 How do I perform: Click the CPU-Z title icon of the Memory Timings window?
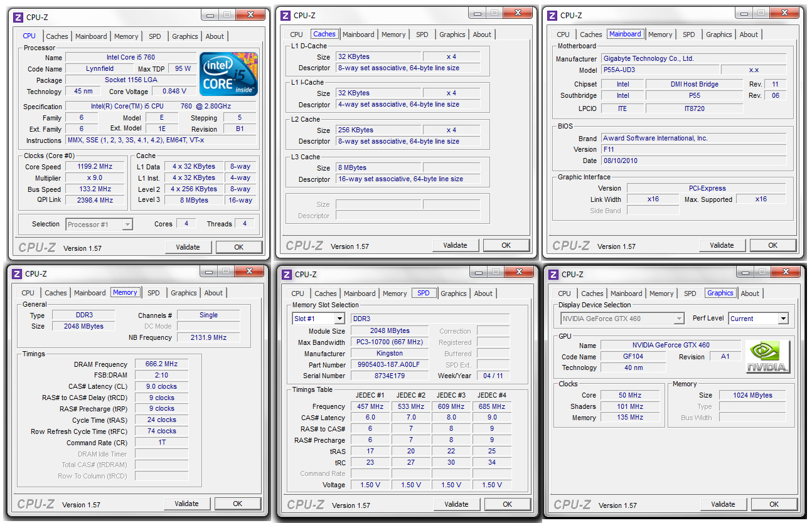17,273
